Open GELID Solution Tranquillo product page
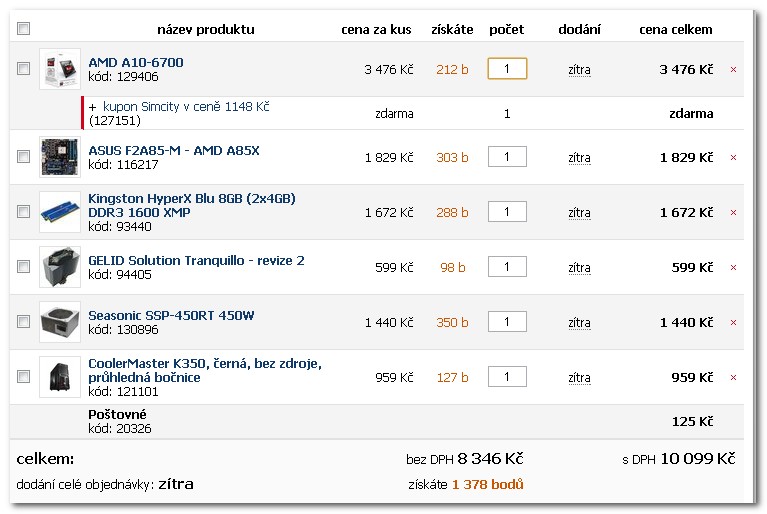Screen dimensions: 767x514 196,260
